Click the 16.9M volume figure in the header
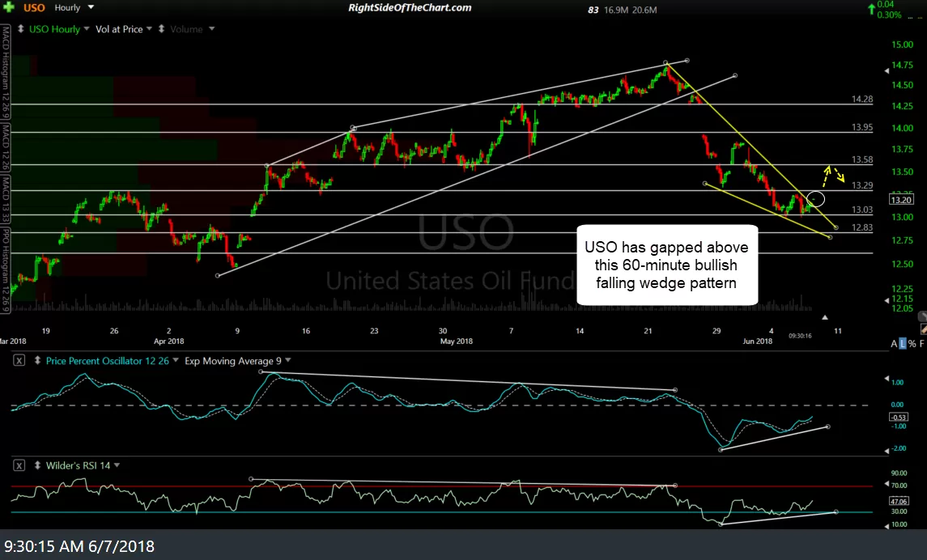This screenshot has width=927, height=560. coord(616,10)
